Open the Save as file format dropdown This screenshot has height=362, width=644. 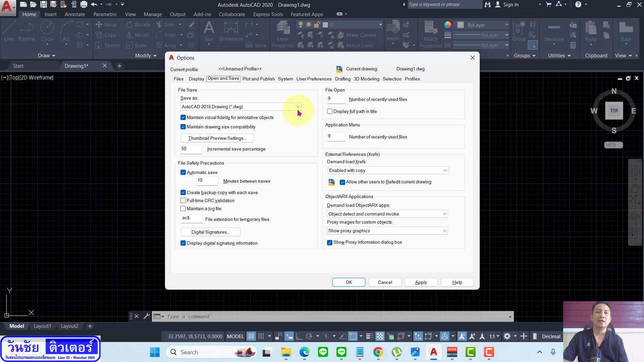click(x=241, y=107)
